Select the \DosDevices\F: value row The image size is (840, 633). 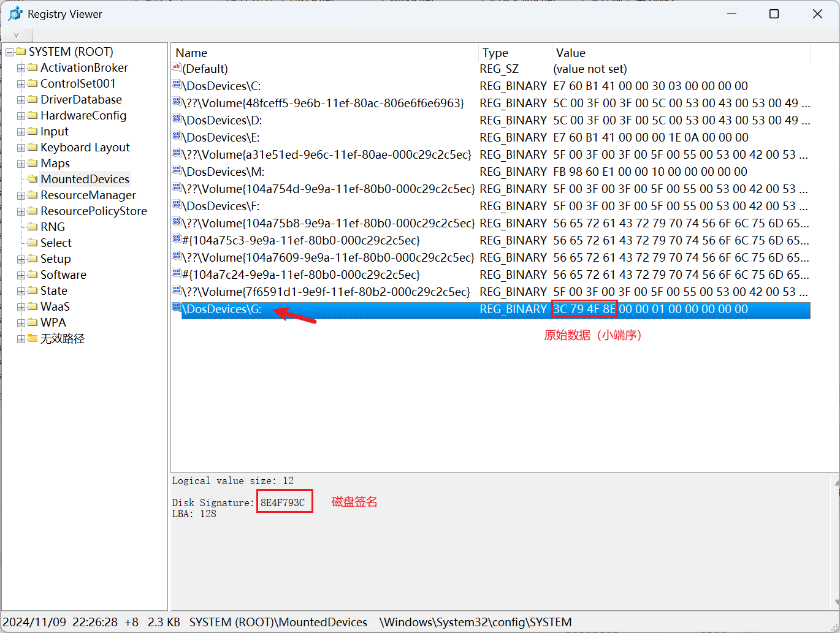click(x=221, y=206)
